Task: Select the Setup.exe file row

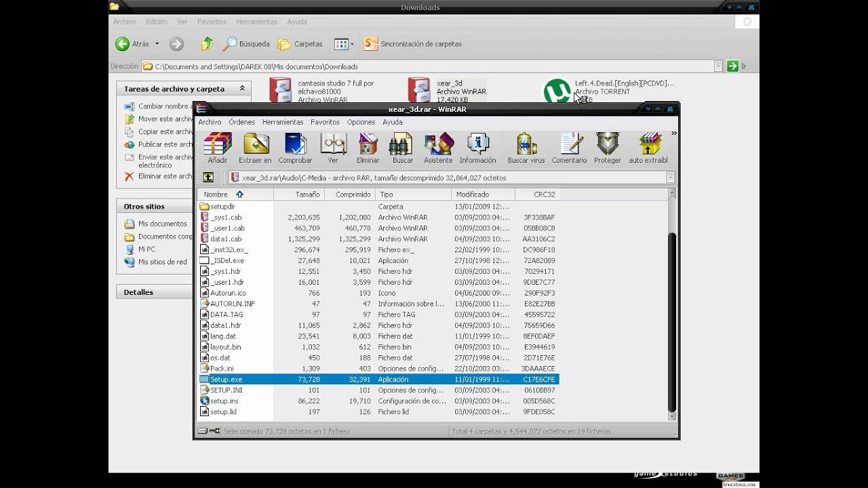Action: coord(378,380)
